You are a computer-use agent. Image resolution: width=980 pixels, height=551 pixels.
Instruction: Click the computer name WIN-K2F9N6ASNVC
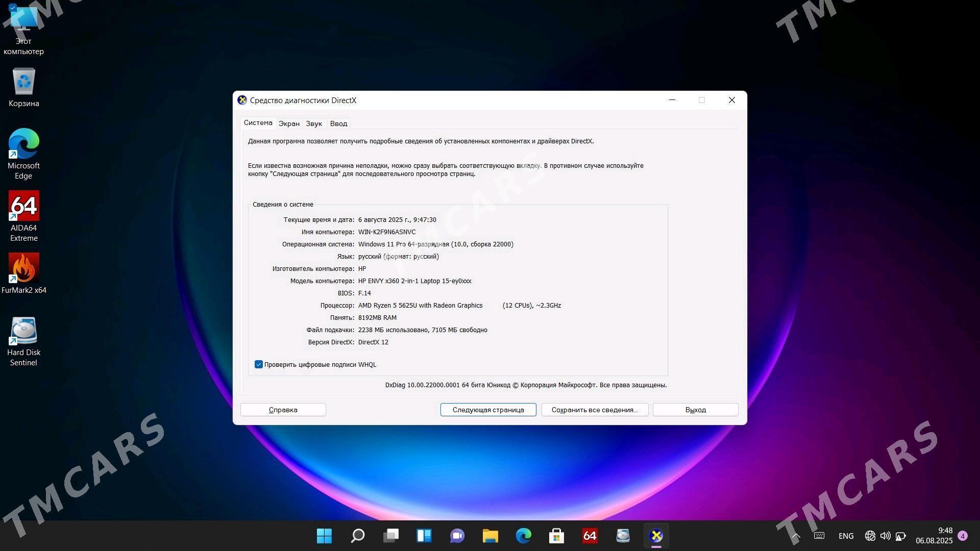(387, 232)
